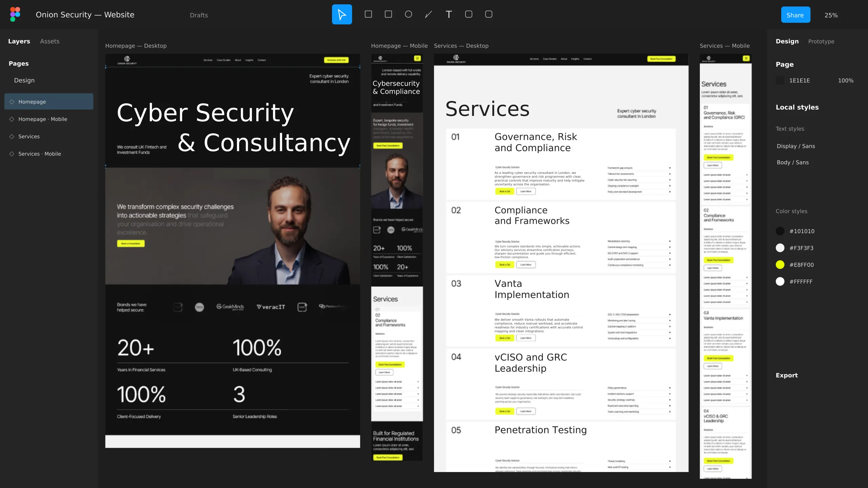Click the portrait photo in Homepage Desktop frame

233,226
